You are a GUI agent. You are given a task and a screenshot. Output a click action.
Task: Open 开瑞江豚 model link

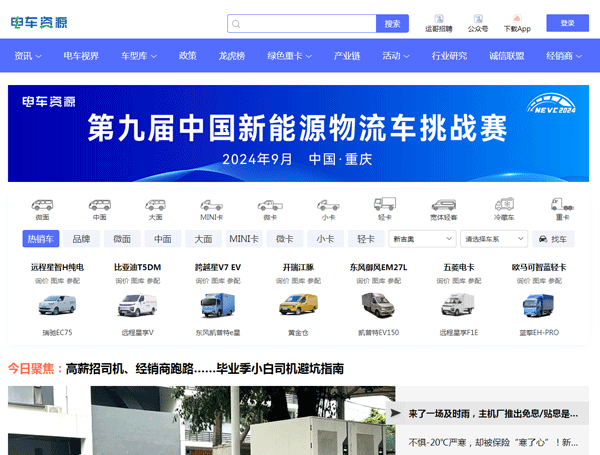click(x=298, y=267)
